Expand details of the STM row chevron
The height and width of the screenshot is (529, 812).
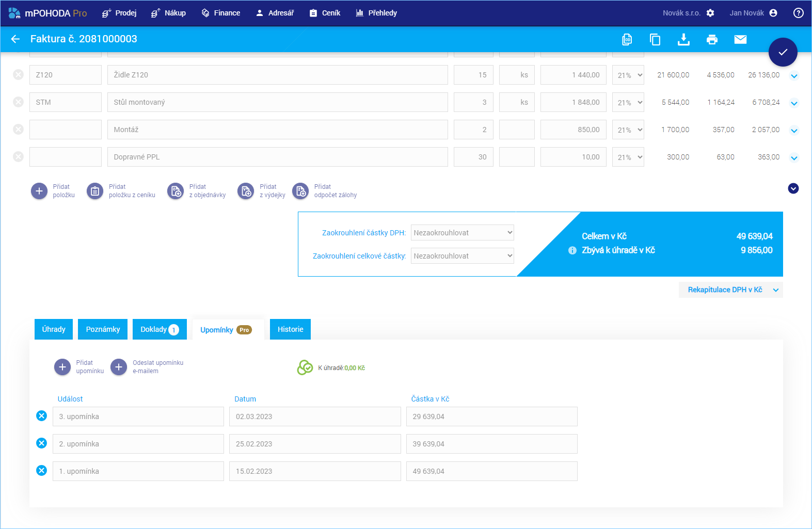pyautogui.click(x=794, y=103)
